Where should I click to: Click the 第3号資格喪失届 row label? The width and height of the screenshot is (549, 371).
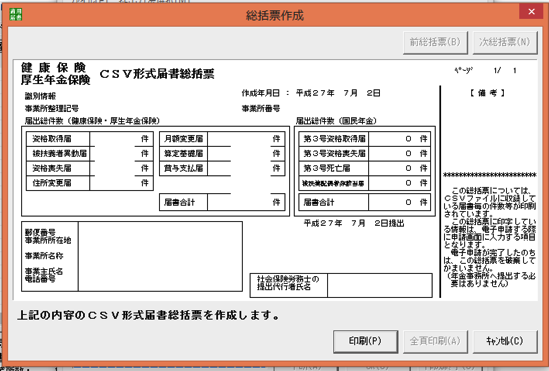click(334, 154)
